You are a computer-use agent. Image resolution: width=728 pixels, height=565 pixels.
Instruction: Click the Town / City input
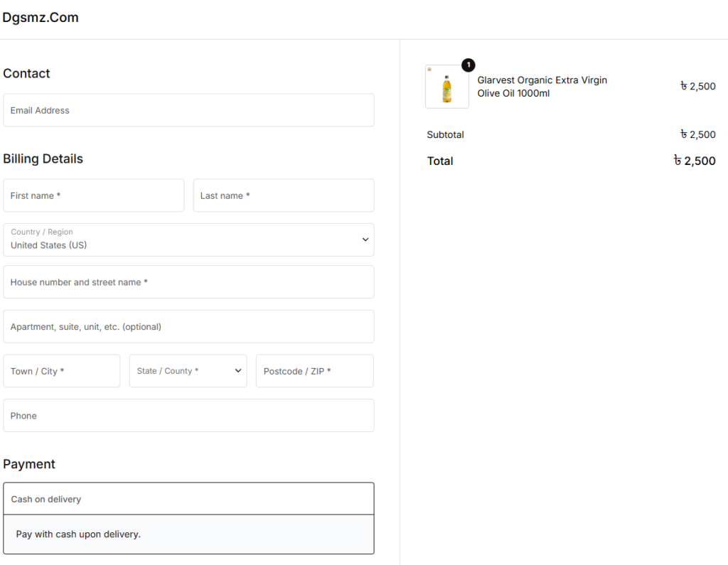62,371
